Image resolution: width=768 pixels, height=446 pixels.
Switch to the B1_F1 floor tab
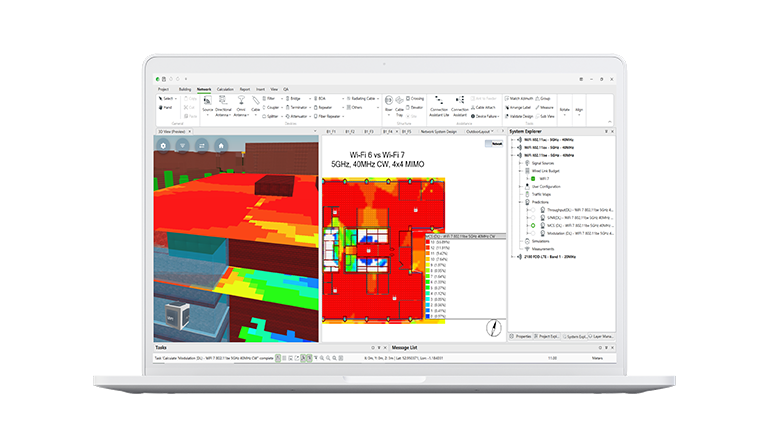[x=331, y=132]
